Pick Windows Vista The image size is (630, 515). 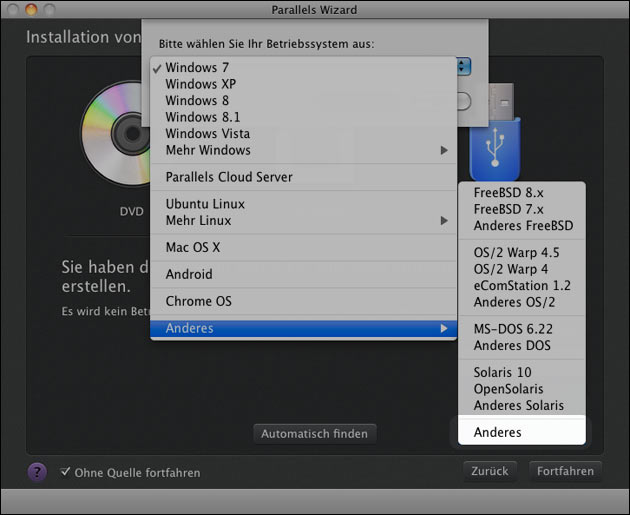[303, 133]
